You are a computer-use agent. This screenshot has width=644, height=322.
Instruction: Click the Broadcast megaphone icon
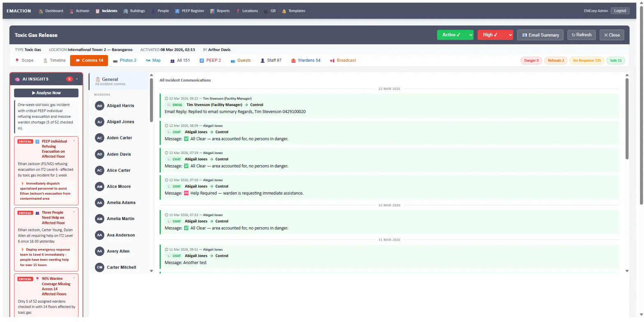[x=332, y=60]
